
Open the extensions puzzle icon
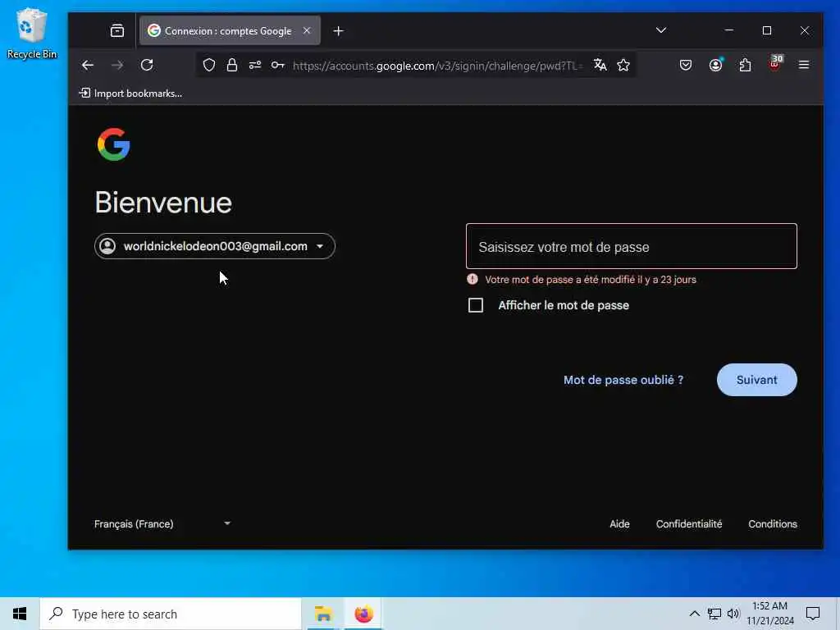(745, 66)
